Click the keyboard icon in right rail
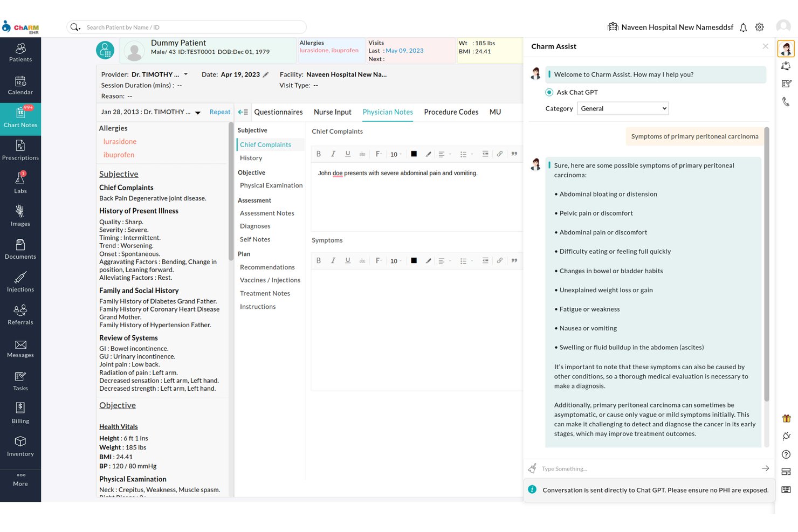Viewport: 798px width, 532px height. [x=786, y=489]
